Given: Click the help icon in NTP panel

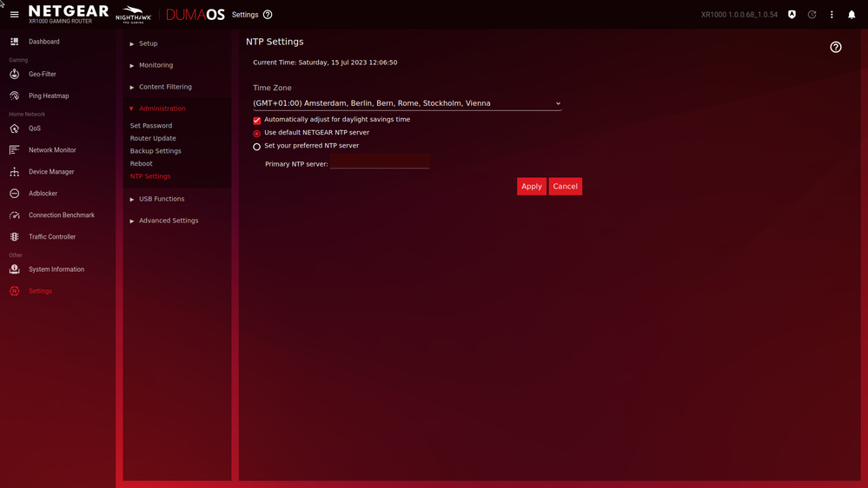Looking at the screenshot, I should click(x=835, y=47).
